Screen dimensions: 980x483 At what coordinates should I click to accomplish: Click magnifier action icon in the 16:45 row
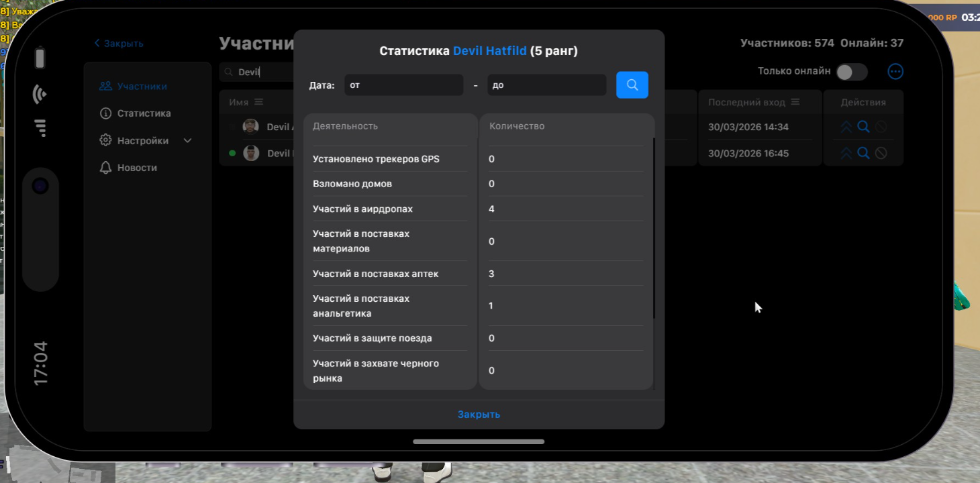pos(863,153)
